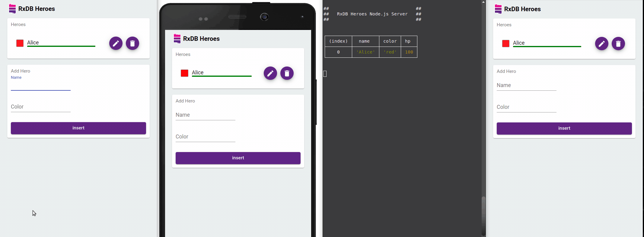Viewport: 644px width, 237px height.
Task: Focus the Name field in right window
Action: point(527,86)
